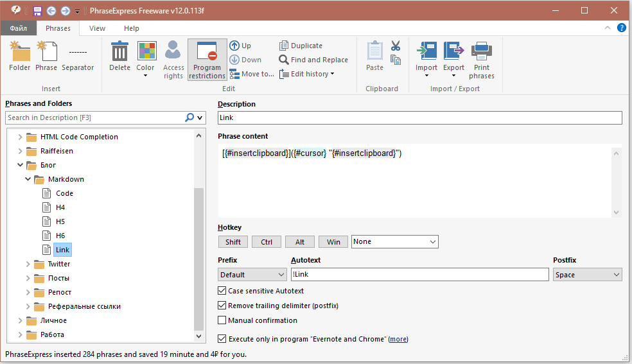Click Move to... option
The image size is (632, 364).
coord(252,74)
